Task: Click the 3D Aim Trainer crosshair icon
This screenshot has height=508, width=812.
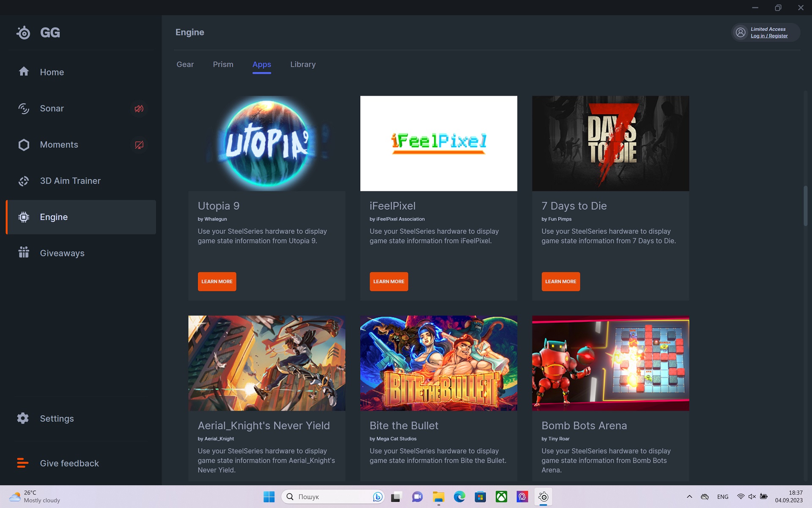Action: pyautogui.click(x=24, y=181)
